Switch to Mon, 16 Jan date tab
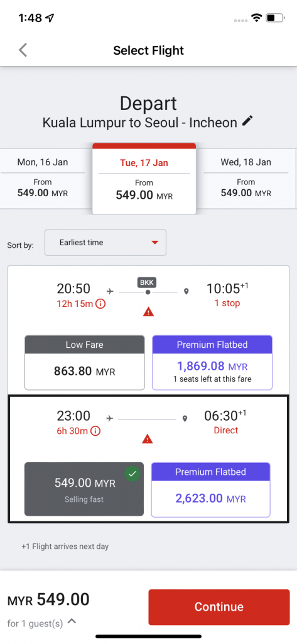Viewport: 297px width, 644px height. click(42, 179)
